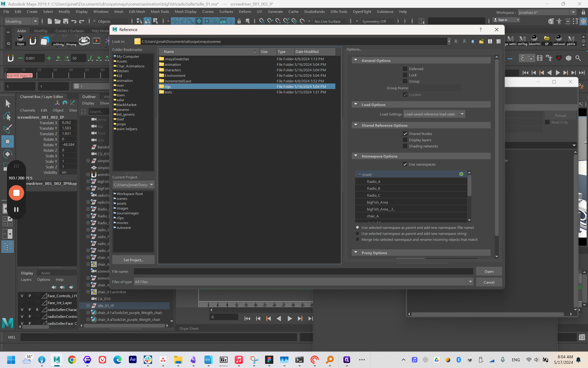Select the arrow Select tool in toolbox
This screenshot has width=588, height=368.
pyautogui.click(x=8, y=103)
